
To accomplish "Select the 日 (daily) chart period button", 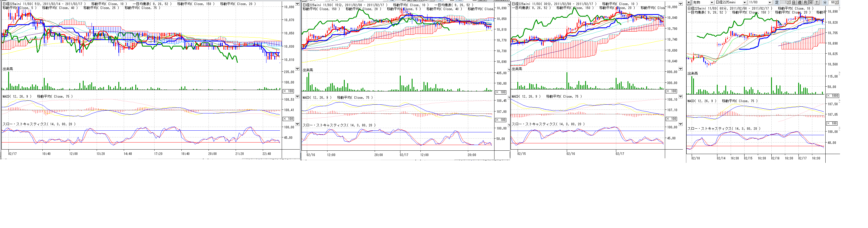I will click(794, 2).
